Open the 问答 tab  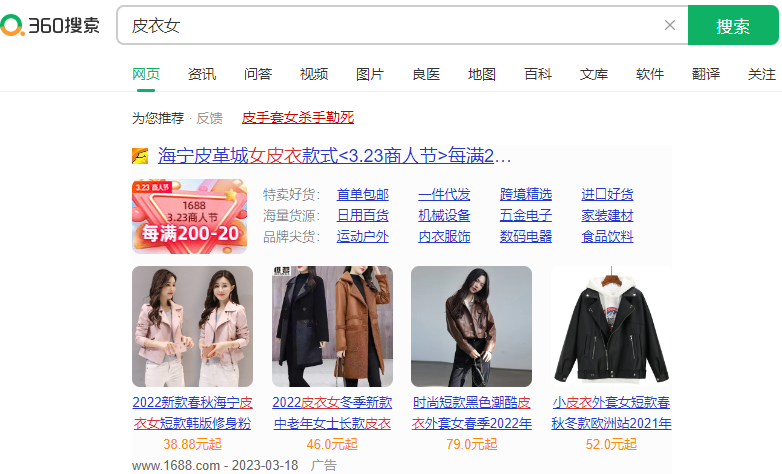[258, 74]
